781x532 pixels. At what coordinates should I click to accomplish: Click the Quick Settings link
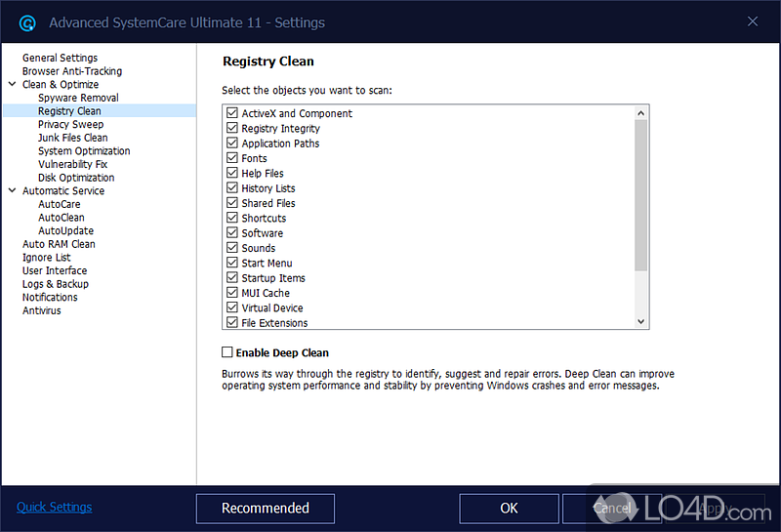click(55, 508)
